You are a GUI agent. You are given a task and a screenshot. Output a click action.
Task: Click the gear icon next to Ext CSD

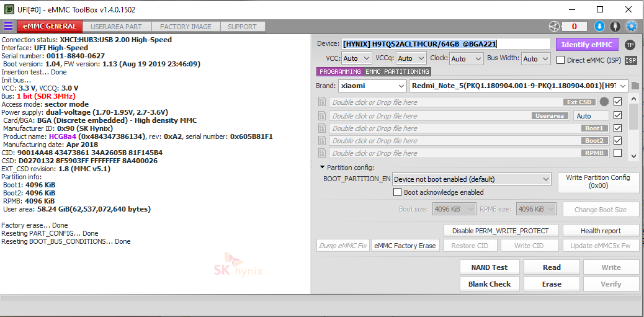coord(604,101)
